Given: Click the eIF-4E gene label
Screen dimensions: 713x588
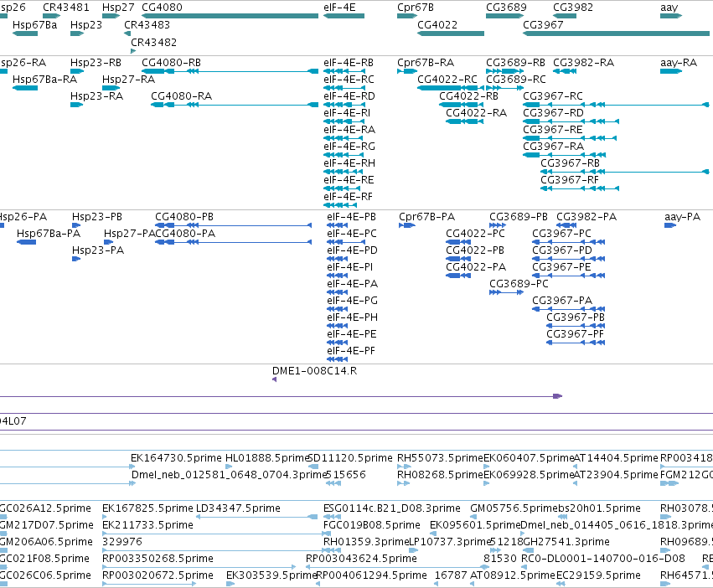Looking at the screenshot, I should [x=339, y=8].
